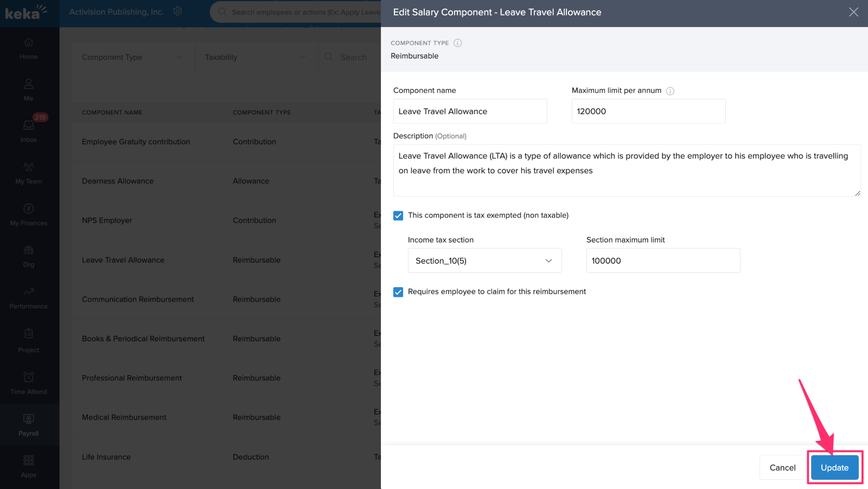
Task: Click info icon next to Maximum limit
Action: click(x=670, y=91)
